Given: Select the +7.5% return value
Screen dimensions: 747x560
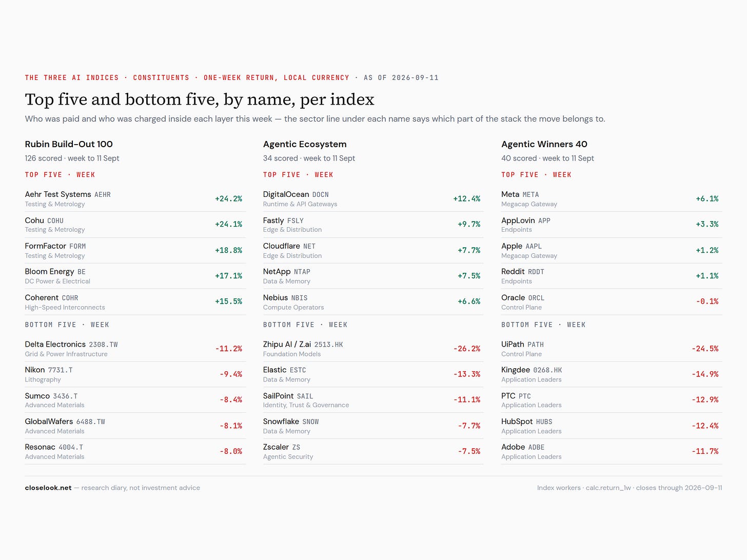Looking at the screenshot, I should coord(469,276).
